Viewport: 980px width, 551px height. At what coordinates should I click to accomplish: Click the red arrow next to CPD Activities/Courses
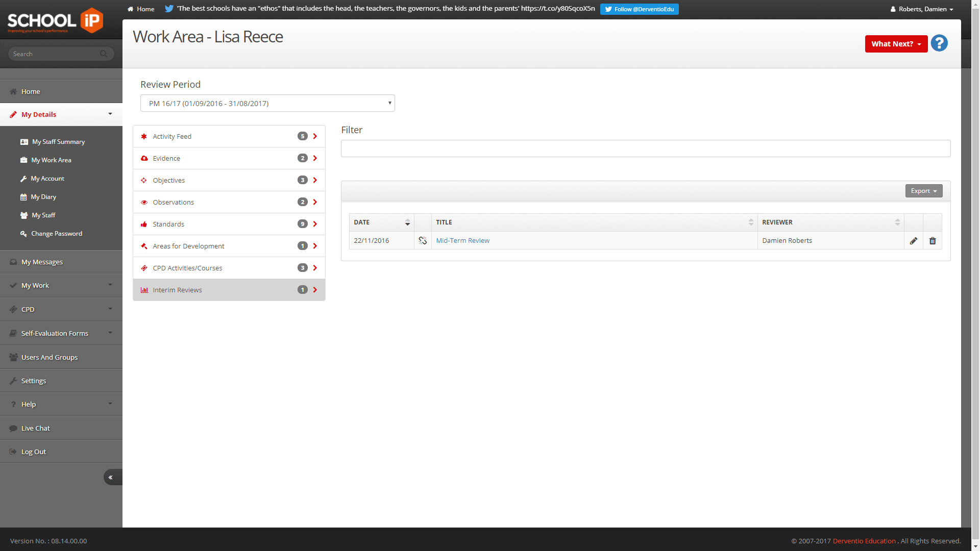pyautogui.click(x=315, y=268)
